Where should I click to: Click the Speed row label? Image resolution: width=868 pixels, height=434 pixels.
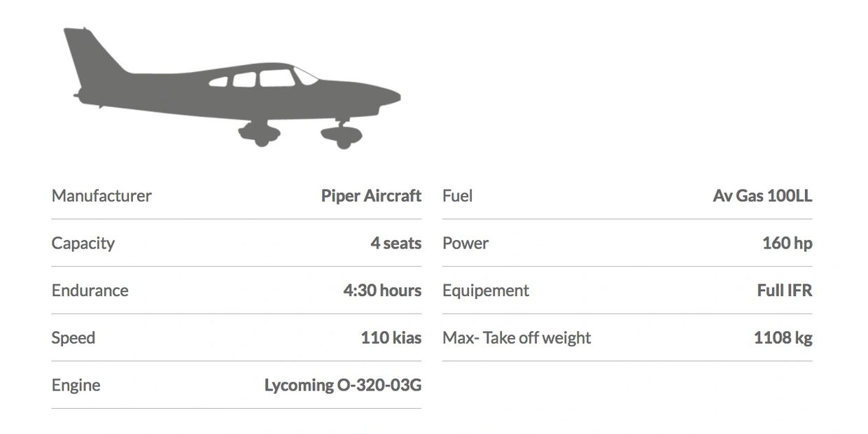pos(73,338)
